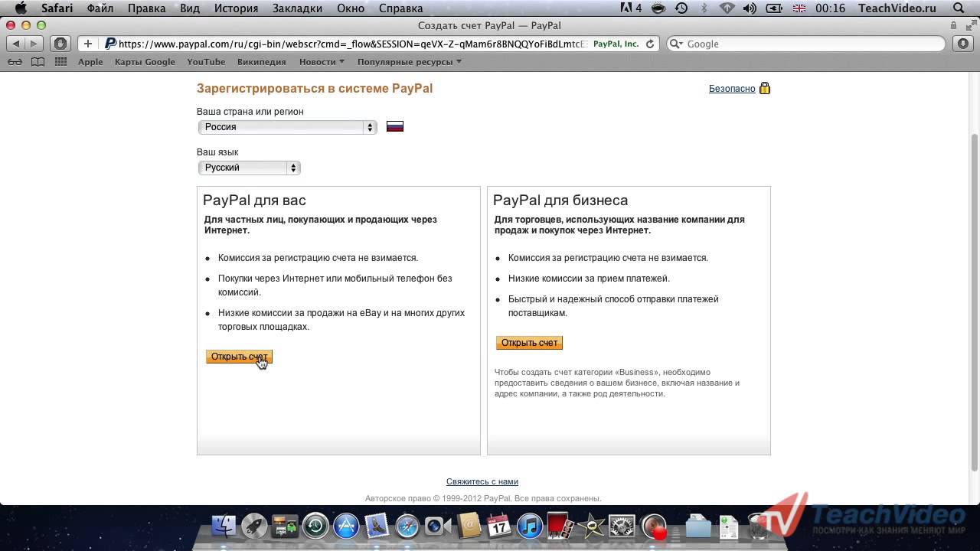The width and height of the screenshot is (980, 551).
Task: Open the Файл menu
Action: 100,8
